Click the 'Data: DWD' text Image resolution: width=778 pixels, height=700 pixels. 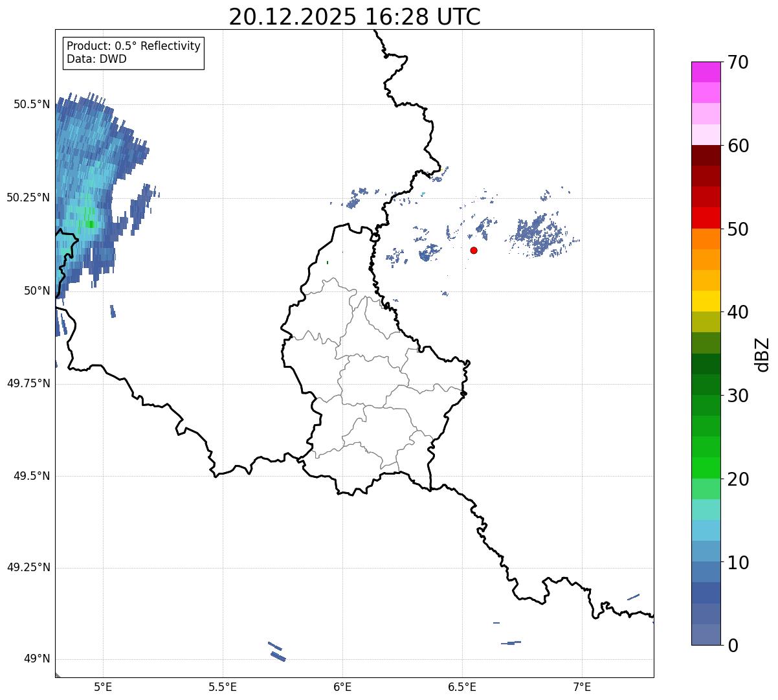pyautogui.click(x=97, y=59)
